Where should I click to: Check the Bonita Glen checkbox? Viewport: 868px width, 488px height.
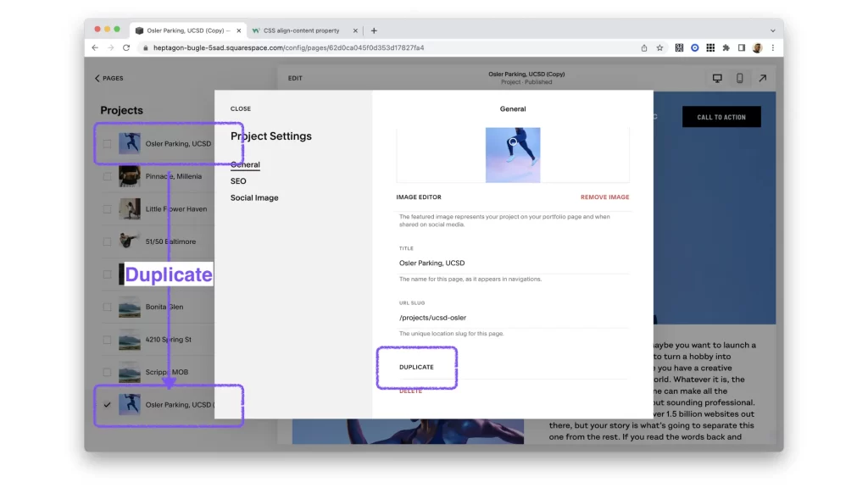tap(107, 307)
